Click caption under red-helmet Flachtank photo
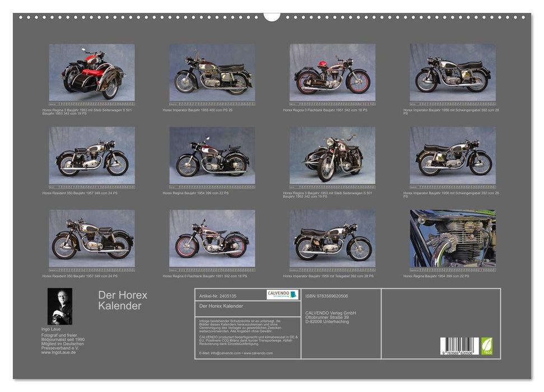This screenshot has width=544, height=392. click(325, 110)
